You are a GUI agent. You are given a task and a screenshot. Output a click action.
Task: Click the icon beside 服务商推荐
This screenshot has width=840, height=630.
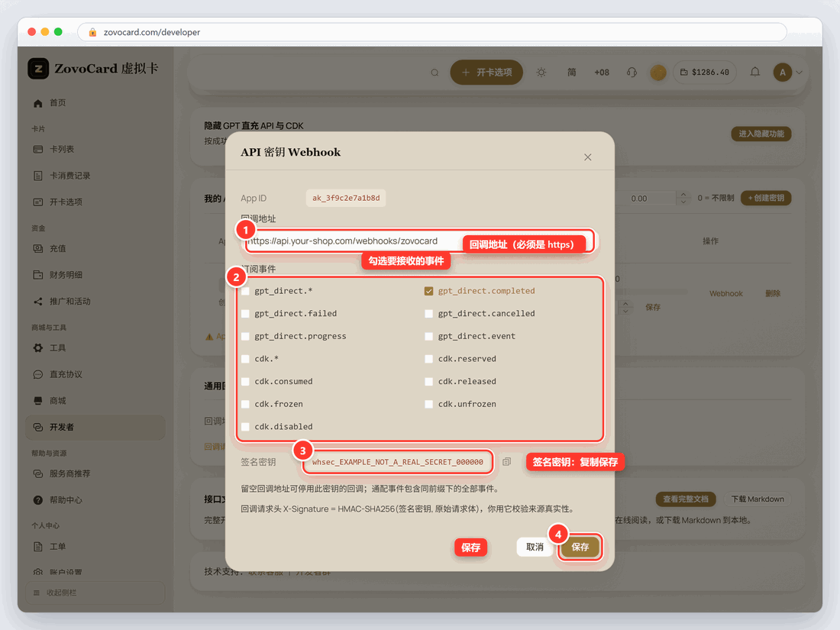(x=38, y=473)
